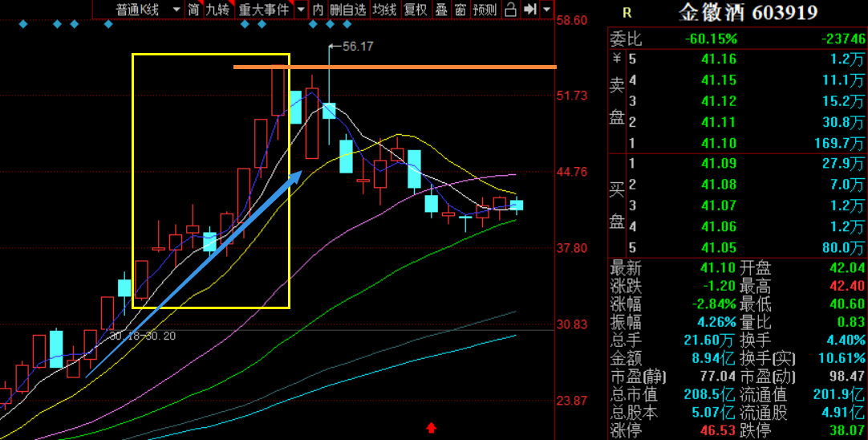Click the 重大事件 major events button
The width and height of the screenshot is (868, 440).
pos(264,10)
